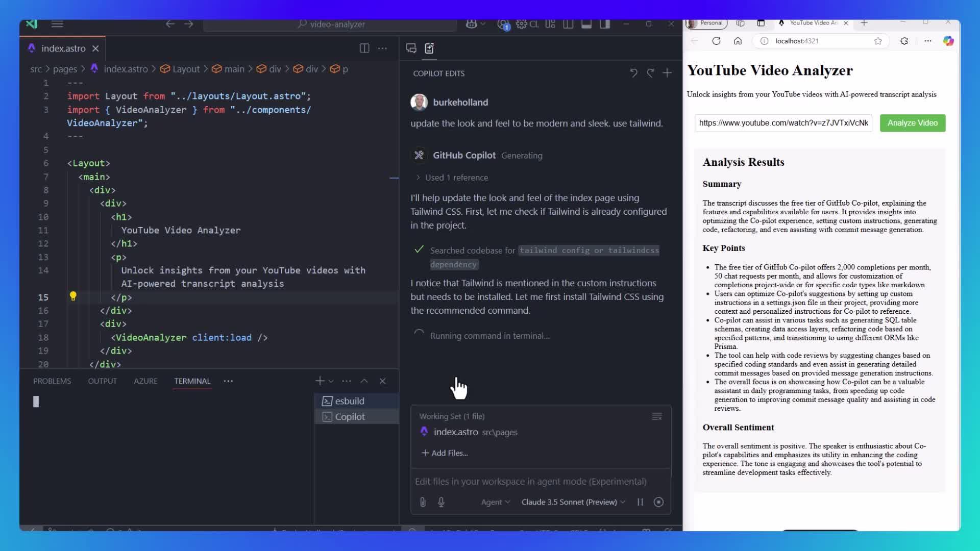Viewport: 980px width, 551px height.
Task: Stop the Copilot request with the stop icon
Action: click(658, 502)
